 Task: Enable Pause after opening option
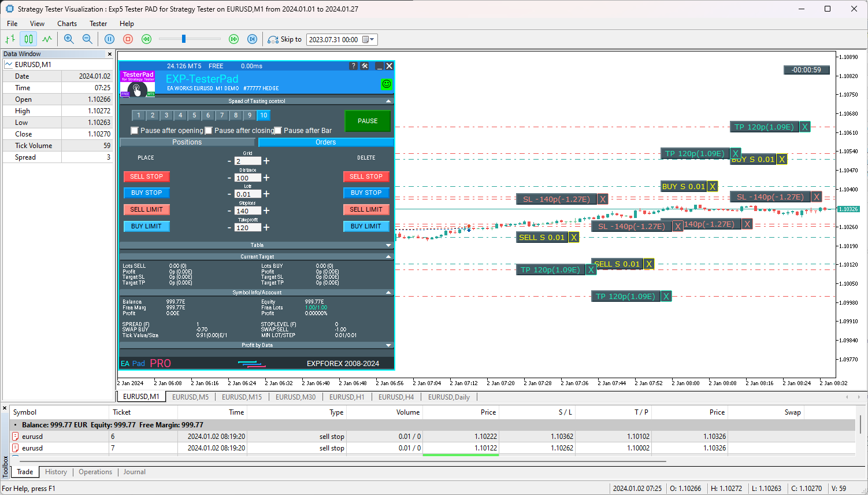tap(135, 130)
